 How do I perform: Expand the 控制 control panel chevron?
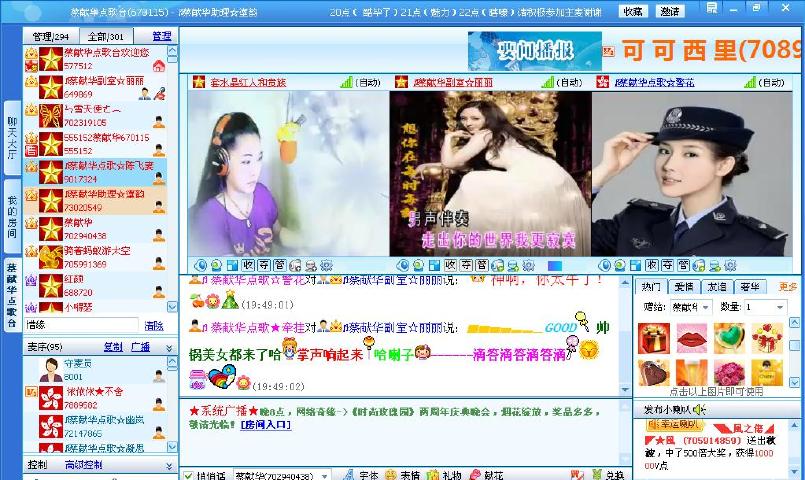[169, 465]
